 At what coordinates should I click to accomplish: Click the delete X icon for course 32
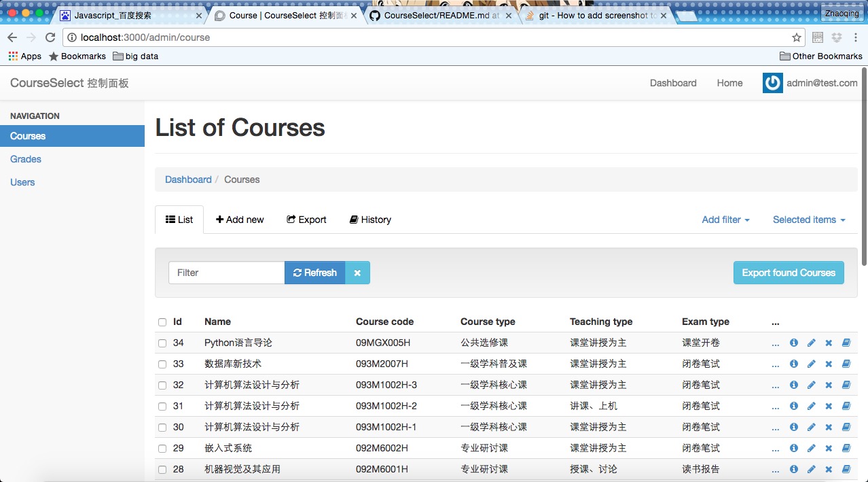[x=829, y=385]
